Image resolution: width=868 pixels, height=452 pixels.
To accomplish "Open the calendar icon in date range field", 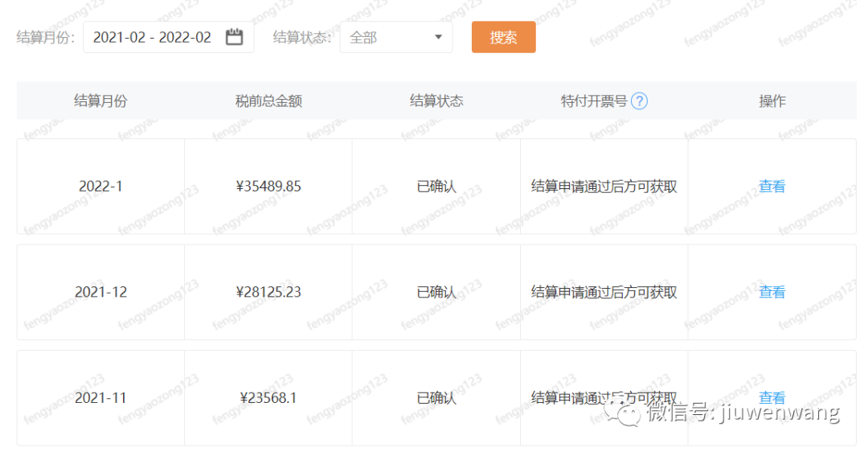I will (234, 37).
